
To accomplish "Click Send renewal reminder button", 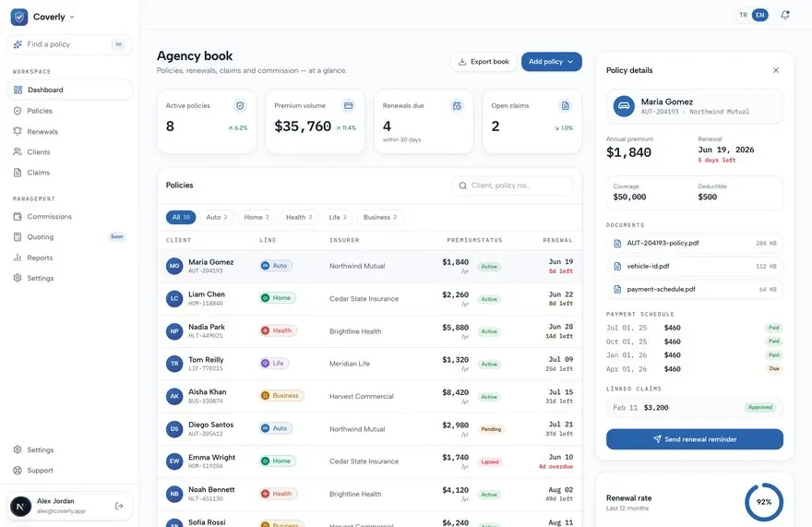I will tap(695, 439).
